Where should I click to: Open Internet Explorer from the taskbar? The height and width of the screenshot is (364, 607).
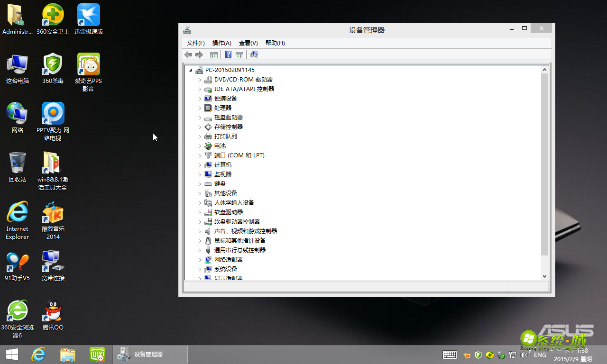(x=38, y=355)
